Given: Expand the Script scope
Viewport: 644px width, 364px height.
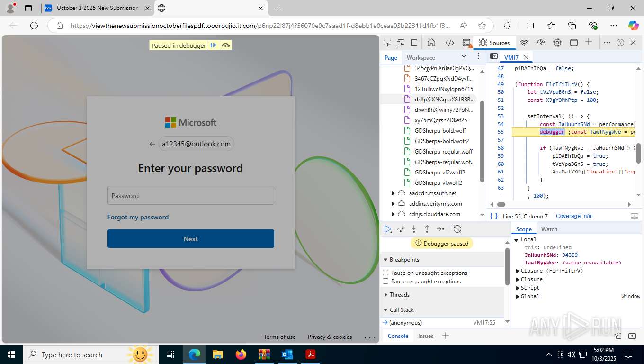Looking at the screenshot, I should [x=518, y=288].
